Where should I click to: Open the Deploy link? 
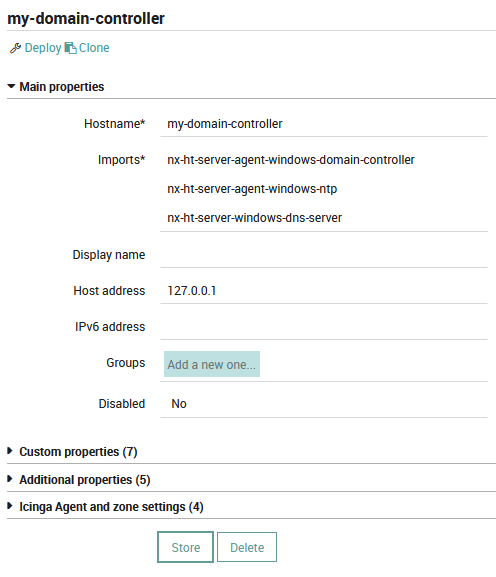point(43,48)
